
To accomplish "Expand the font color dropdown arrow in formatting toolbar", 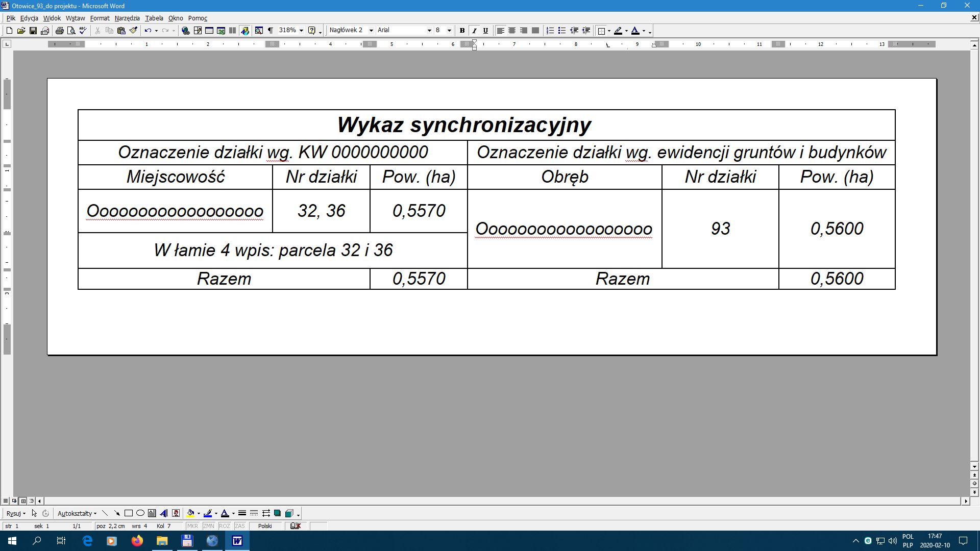I will (644, 31).
